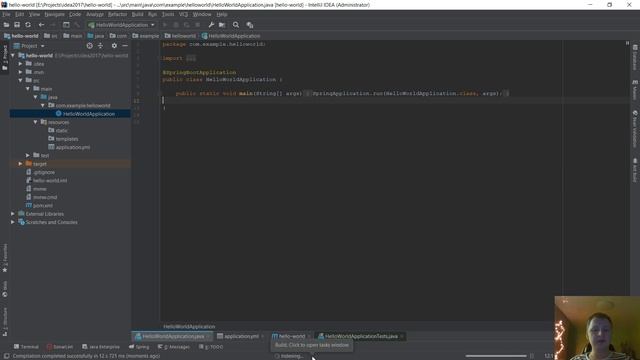
Task: Click the hello-world breadcrumb in navigation bar
Action: coord(21,36)
